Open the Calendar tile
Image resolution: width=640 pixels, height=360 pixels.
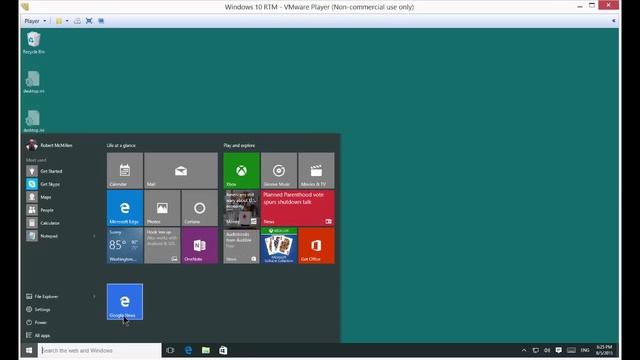point(125,171)
